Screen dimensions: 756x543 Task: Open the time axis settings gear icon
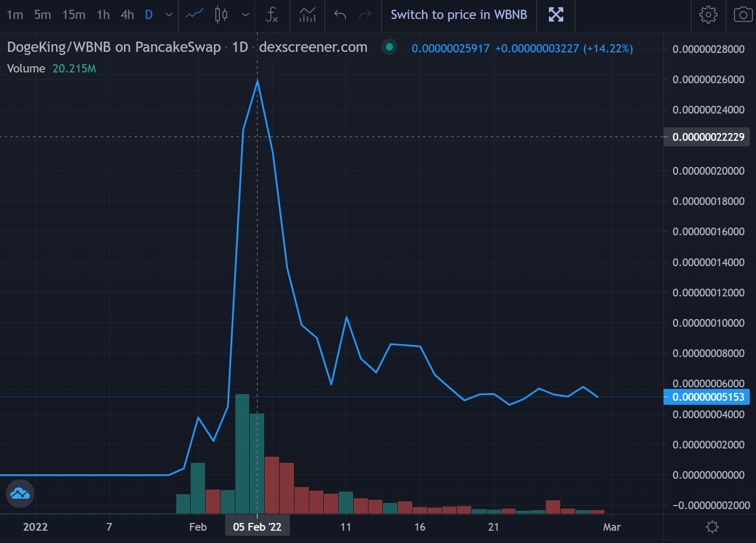[712, 527]
